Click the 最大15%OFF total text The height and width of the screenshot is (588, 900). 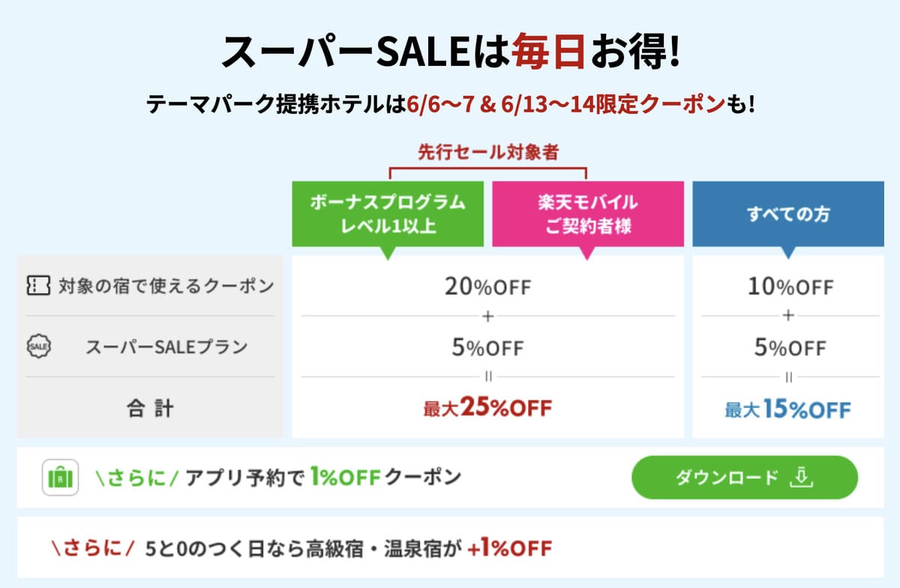pyautogui.click(x=787, y=409)
